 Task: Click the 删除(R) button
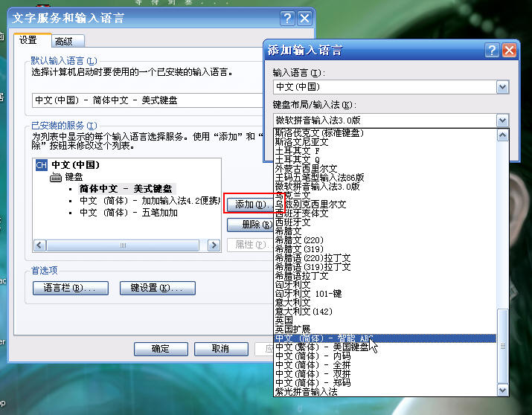251,225
